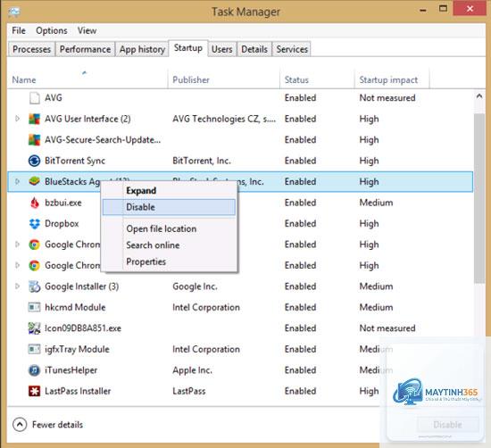Switch to the App history tab
Image resolution: width=491 pixels, height=448 pixels.
pyautogui.click(x=142, y=49)
